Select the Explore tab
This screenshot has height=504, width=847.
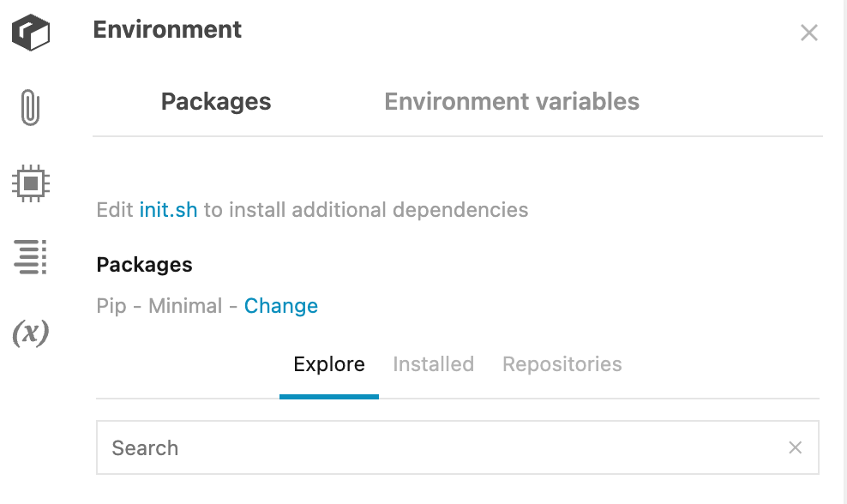click(329, 363)
